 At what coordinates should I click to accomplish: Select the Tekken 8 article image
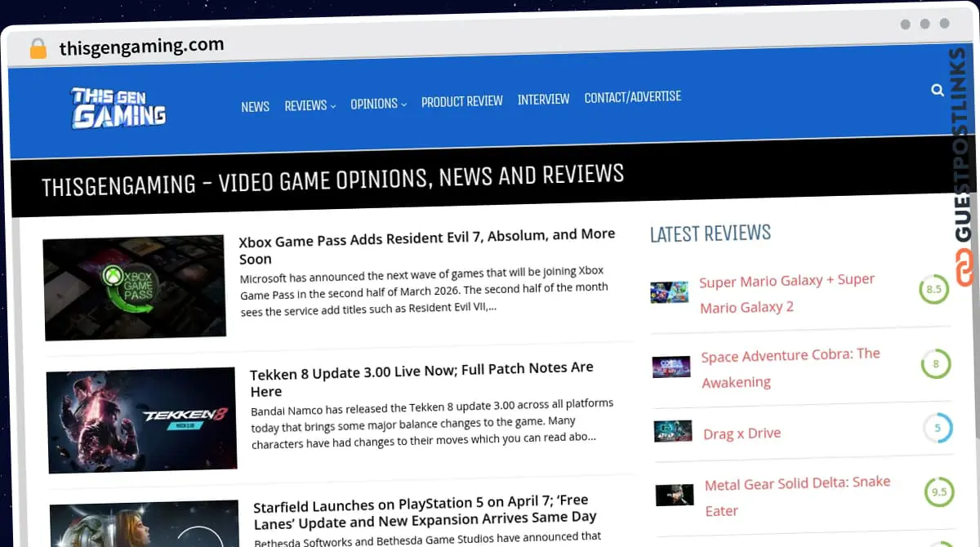point(142,420)
